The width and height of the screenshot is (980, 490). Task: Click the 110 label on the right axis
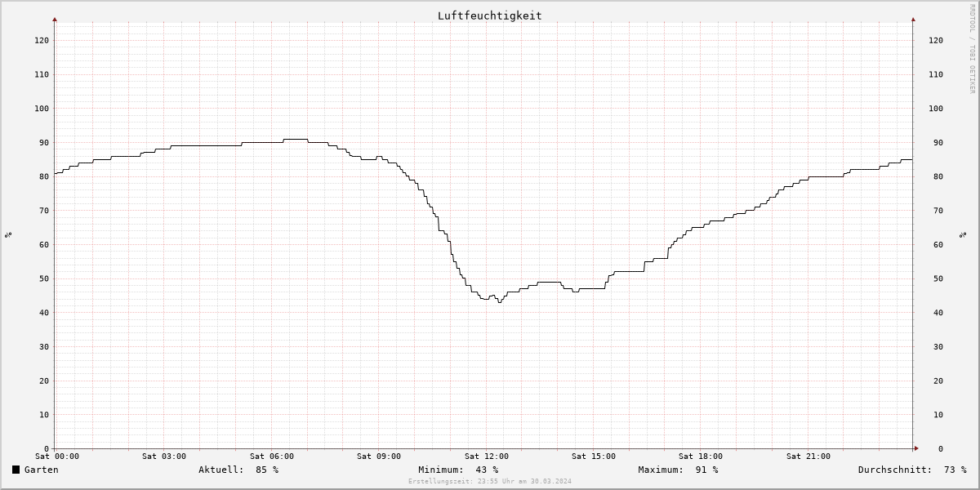pyautogui.click(x=936, y=74)
